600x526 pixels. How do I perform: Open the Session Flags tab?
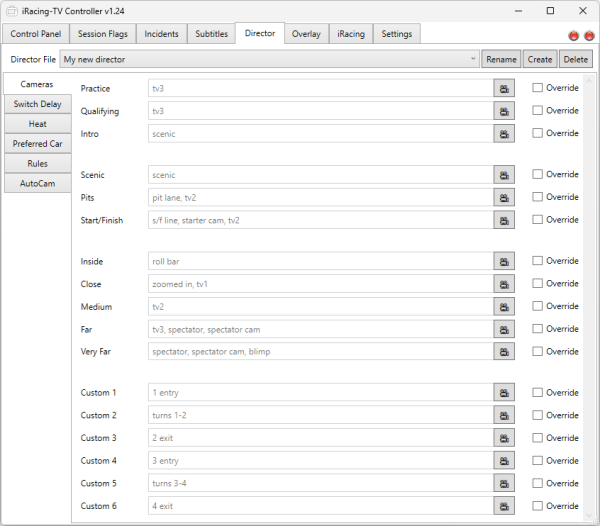point(105,34)
